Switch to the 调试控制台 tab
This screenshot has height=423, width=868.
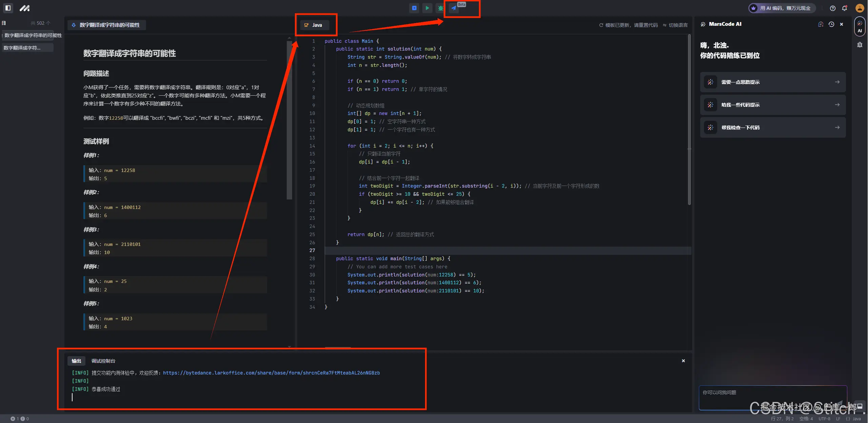coord(103,361)
